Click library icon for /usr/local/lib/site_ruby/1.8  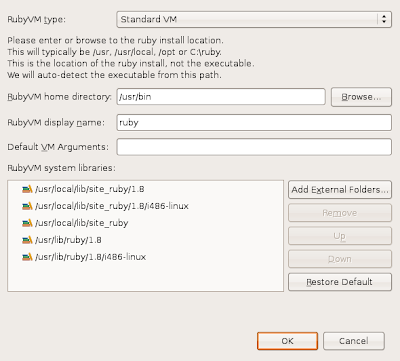(27, 189)
